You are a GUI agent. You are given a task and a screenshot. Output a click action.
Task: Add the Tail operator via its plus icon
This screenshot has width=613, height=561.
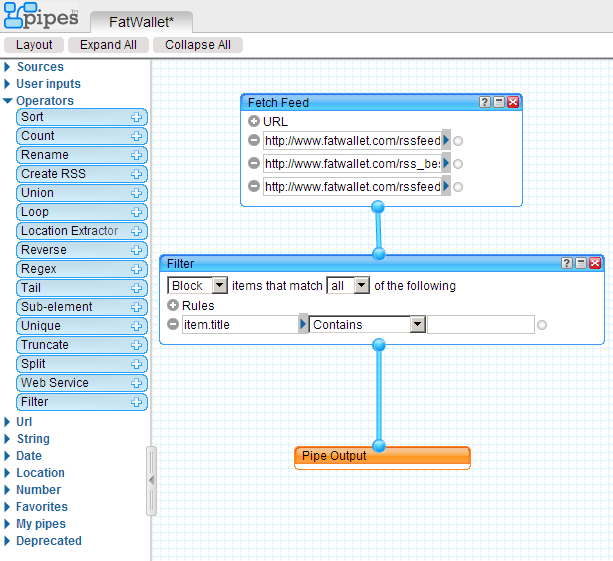136,288
